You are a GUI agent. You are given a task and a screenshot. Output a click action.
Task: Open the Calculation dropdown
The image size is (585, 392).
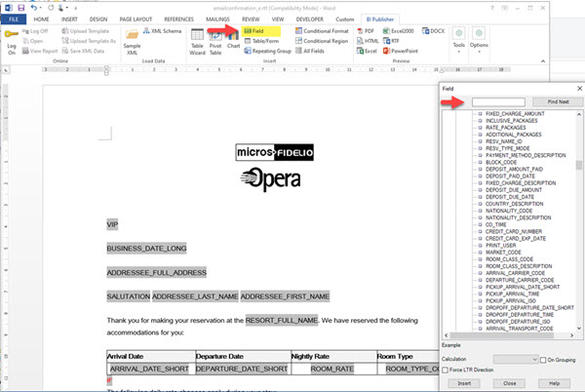tap(516, 360)
